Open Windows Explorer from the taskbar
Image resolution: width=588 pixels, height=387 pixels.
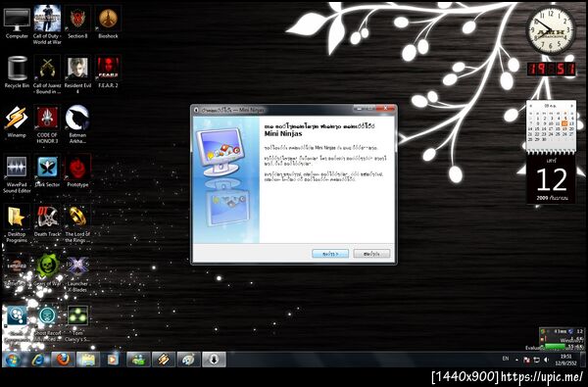88,360
